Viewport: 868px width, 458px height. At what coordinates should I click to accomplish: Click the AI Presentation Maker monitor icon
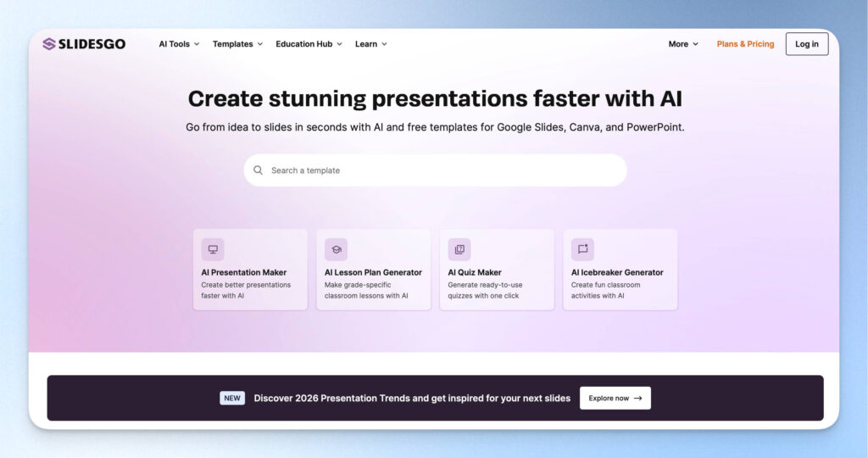tap(213, 249)
